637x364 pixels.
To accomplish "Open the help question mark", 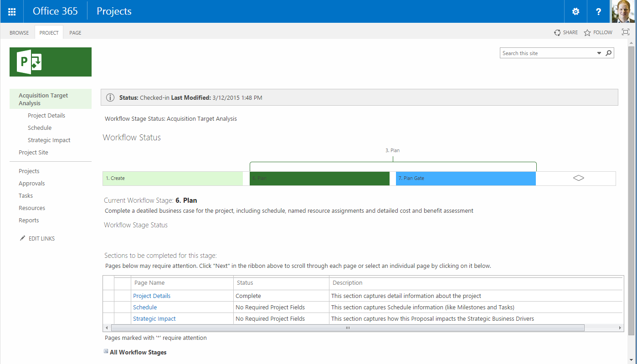I will tap(599, 11).
